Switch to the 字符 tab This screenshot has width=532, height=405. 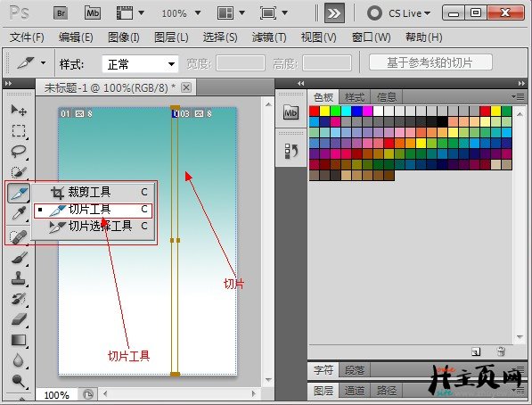323,369
